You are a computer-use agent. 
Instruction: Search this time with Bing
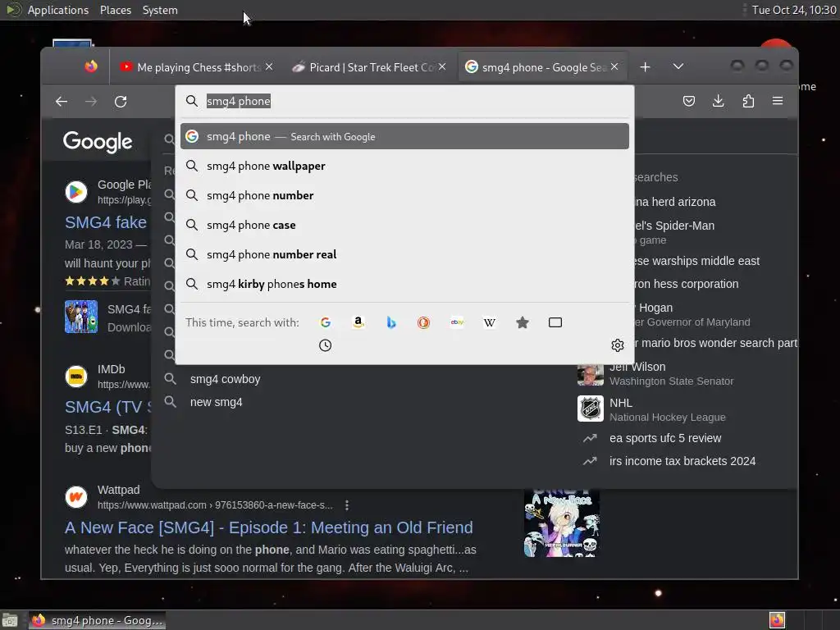pyautogui.click(x=391, y=322)
